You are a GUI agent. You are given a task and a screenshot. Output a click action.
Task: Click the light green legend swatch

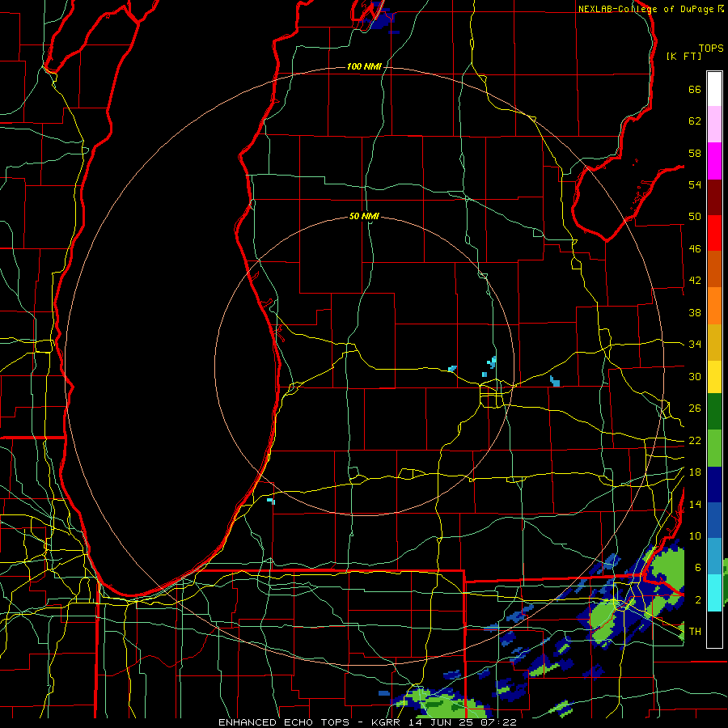[x=714, y=448]
